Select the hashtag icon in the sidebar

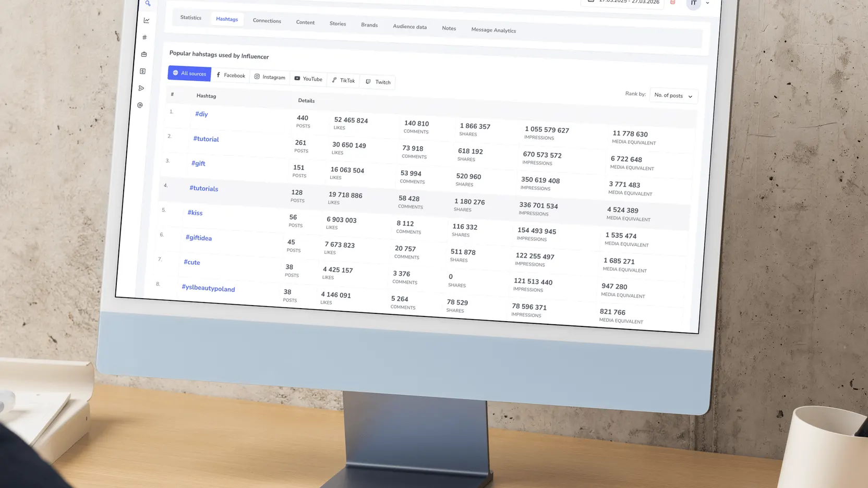pos(145,37)
